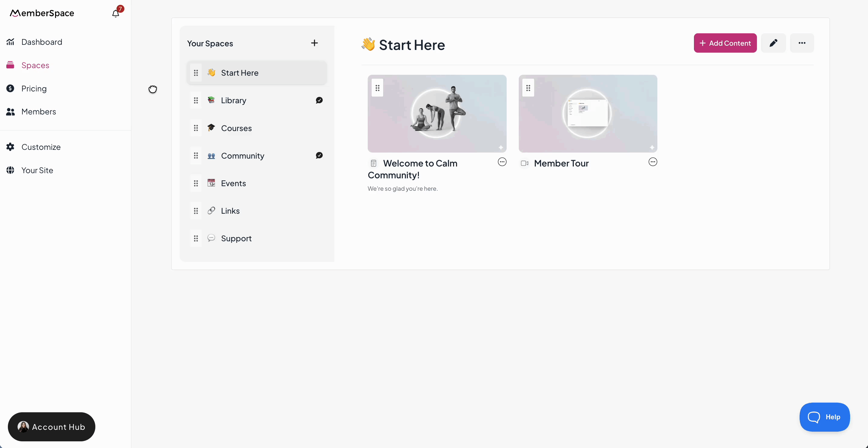868x448 pixels.
Task: Open the Account Hub
Action: tap(51, 427)
